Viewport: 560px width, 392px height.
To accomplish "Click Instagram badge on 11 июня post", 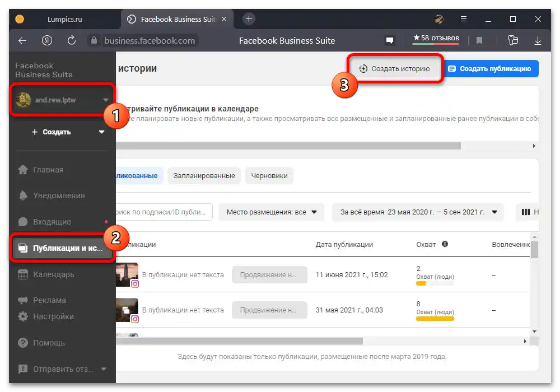I will pos(134,284).
